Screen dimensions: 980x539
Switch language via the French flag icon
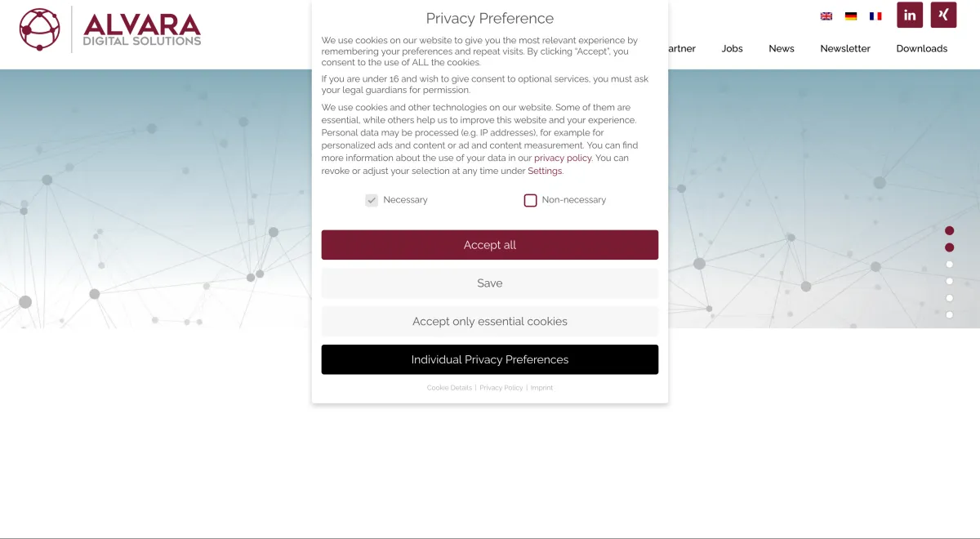[x=875, y=16]
